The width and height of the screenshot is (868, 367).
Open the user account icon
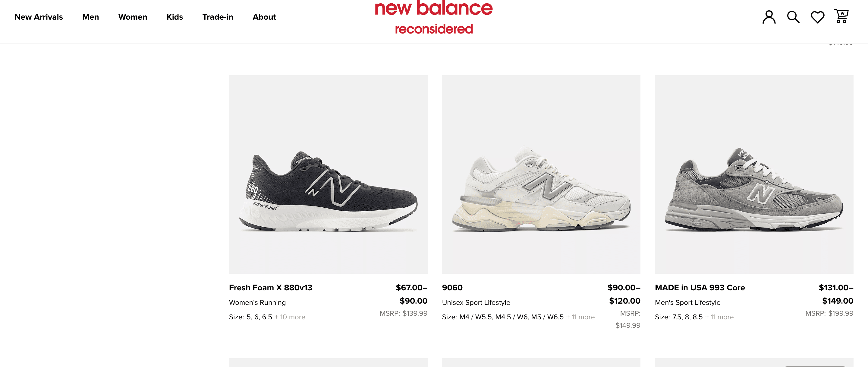769,17
